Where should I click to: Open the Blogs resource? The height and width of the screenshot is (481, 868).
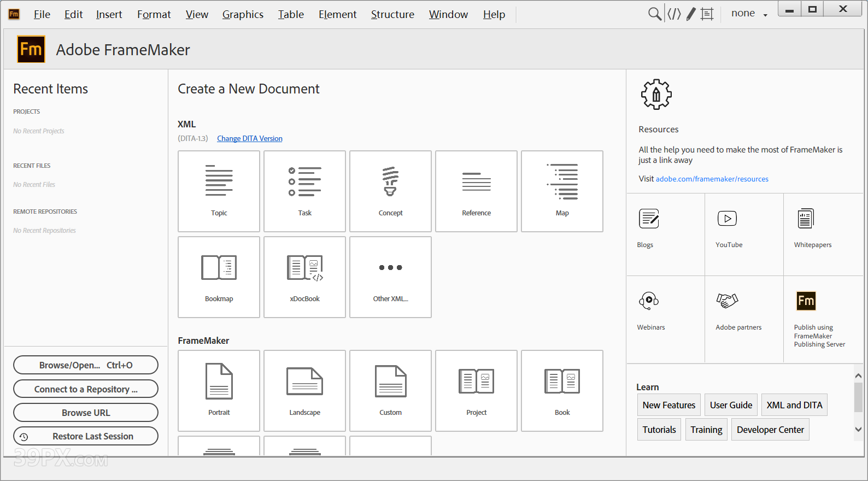666,234
